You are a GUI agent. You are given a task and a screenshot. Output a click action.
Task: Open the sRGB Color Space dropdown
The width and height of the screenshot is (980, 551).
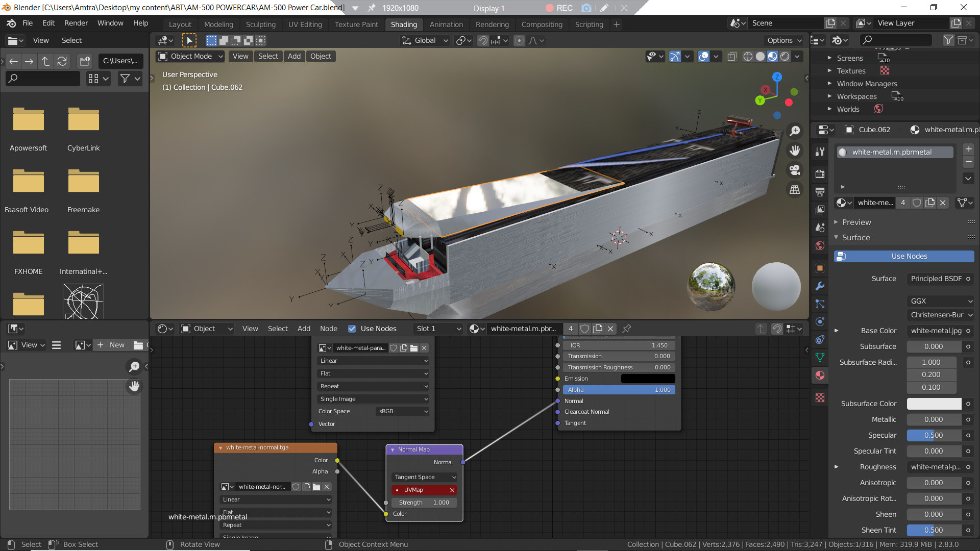(x=402, y=411)
